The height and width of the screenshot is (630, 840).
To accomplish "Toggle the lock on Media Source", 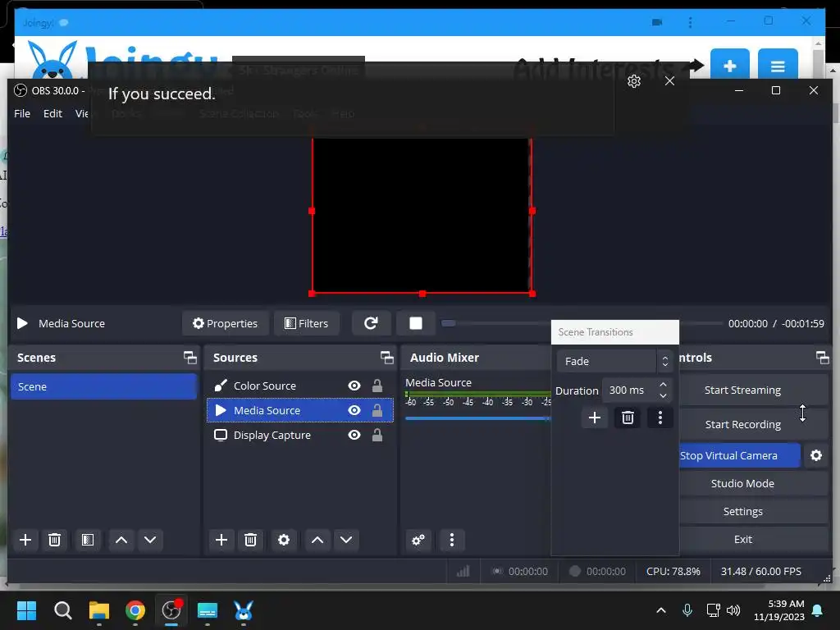I will 377,410.
